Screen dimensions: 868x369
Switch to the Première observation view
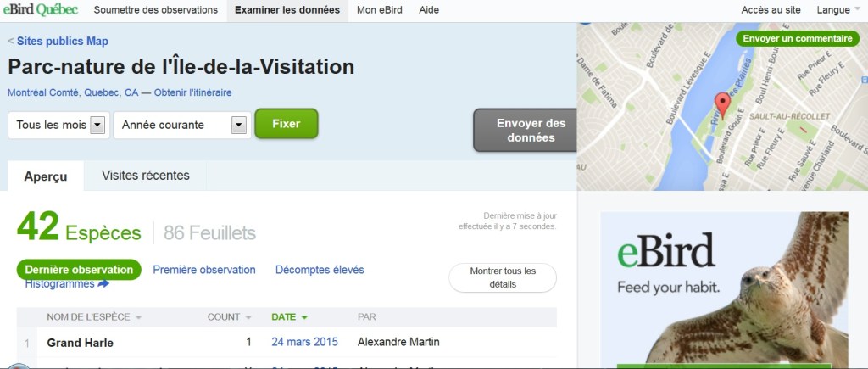click(204, 270)
